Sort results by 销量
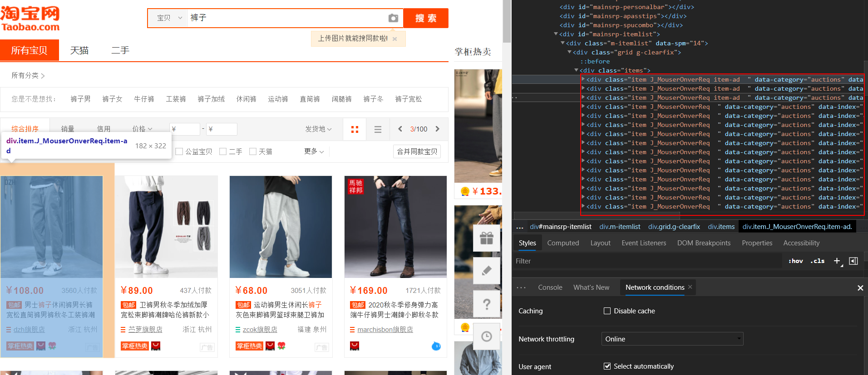This screenshot has height=375, width=868. coord(68,129)
